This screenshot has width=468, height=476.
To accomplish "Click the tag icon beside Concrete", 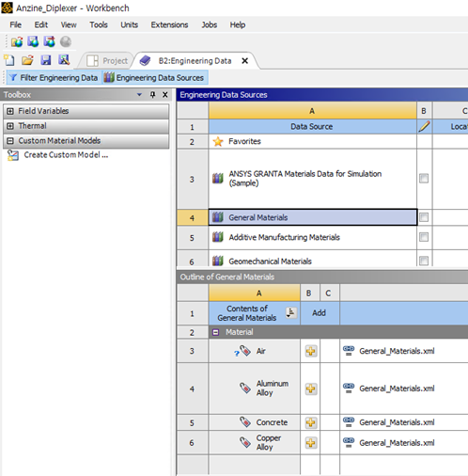I will pyautogui.click(x=245, y=422).
